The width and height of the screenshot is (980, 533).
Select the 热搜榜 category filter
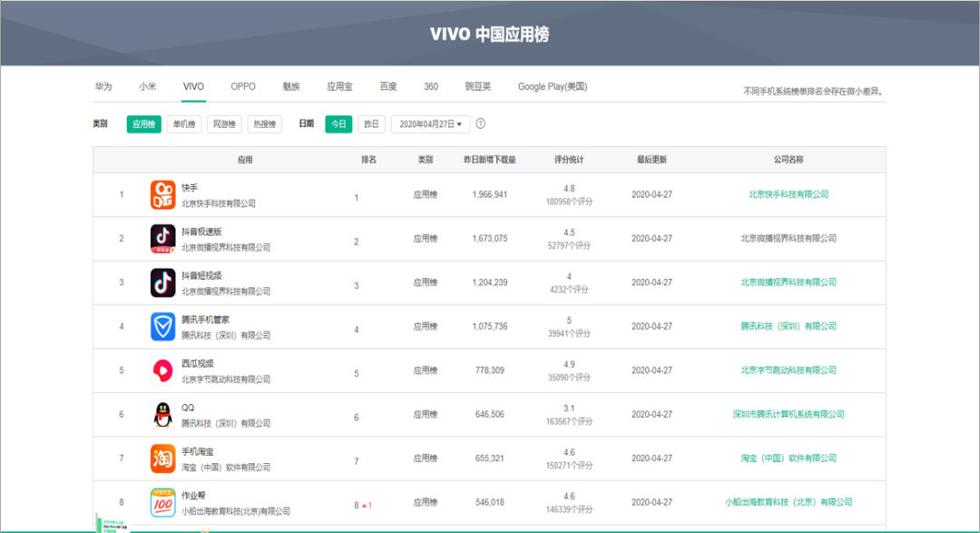click(264, 123)
